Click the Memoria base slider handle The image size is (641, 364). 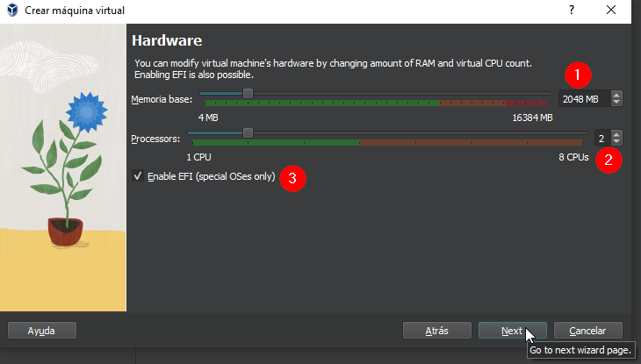pyautogui.click(x=248, y=93)
